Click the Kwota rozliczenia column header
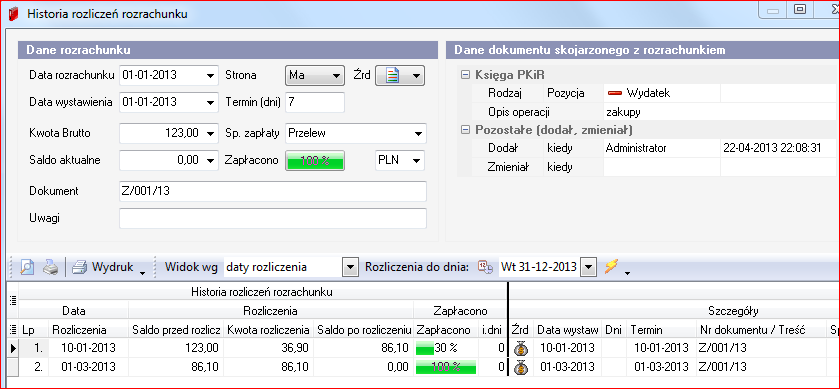 (x=268, y=330)
